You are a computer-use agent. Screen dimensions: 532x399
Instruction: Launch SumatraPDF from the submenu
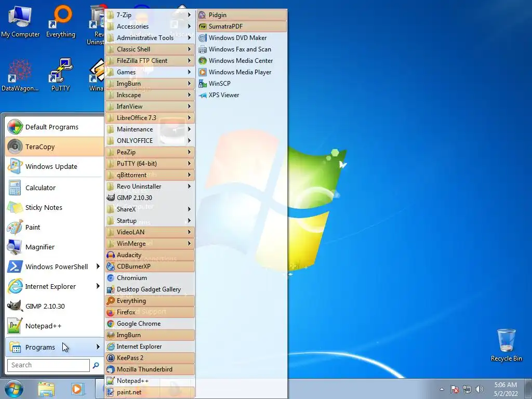(242, 26)
